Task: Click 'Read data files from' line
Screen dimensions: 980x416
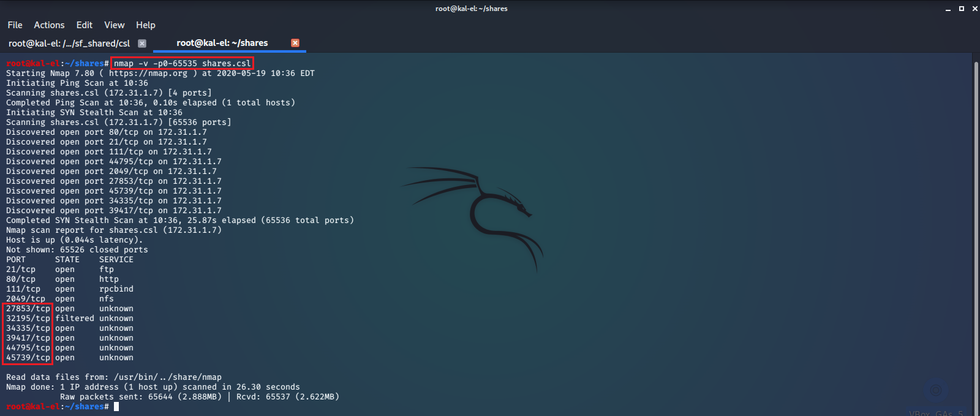Action: point(114,377)
